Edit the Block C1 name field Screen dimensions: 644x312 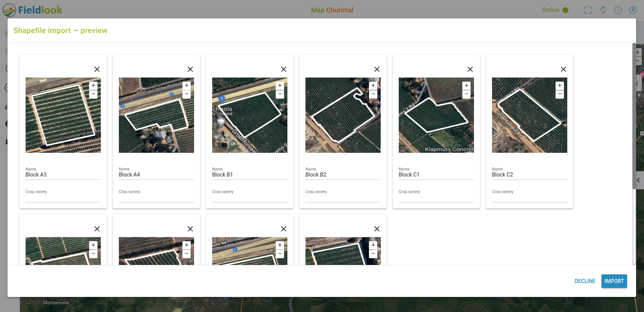436,175
